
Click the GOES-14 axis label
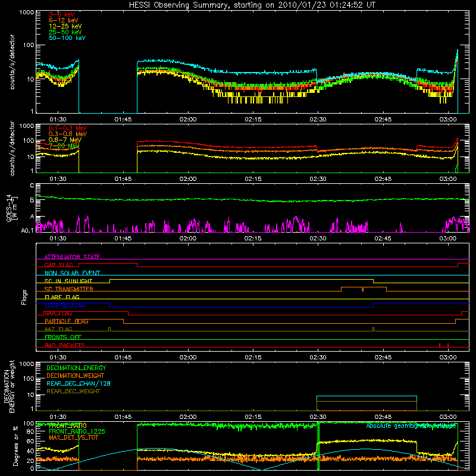[11, 208]
